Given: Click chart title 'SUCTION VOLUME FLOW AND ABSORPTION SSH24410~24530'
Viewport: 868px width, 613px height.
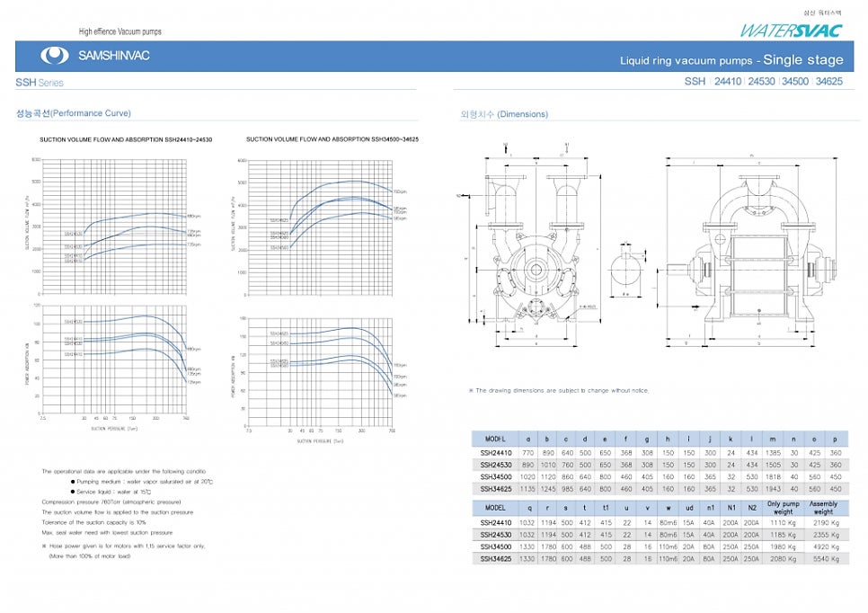Looking at the screenshot, I should point(126,139).
